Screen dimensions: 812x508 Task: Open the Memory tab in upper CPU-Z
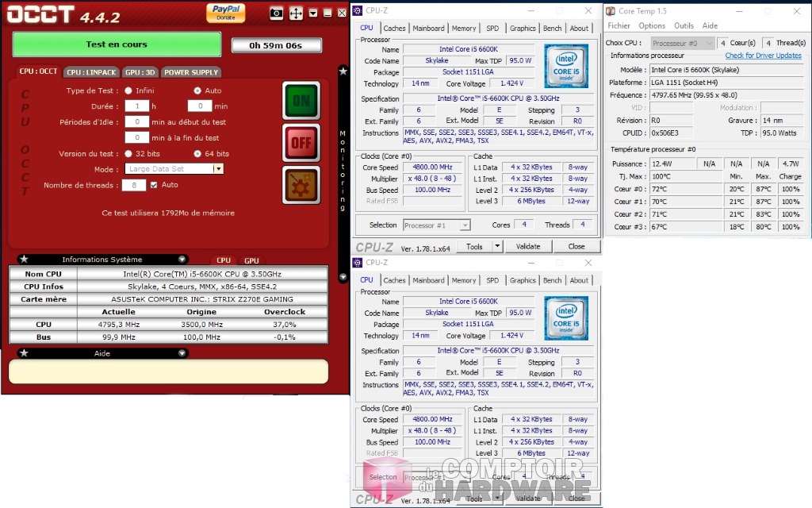(x=463, y=28)
